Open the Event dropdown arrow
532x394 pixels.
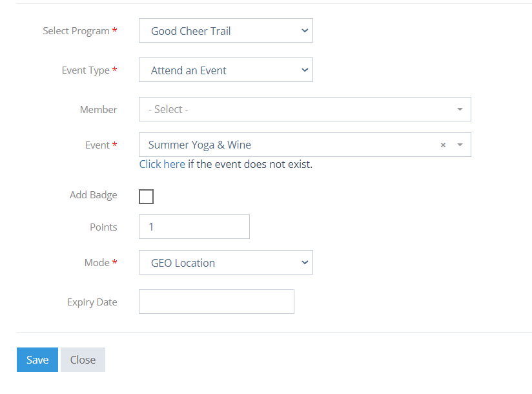pyautogui.click(x=460, y=145)
